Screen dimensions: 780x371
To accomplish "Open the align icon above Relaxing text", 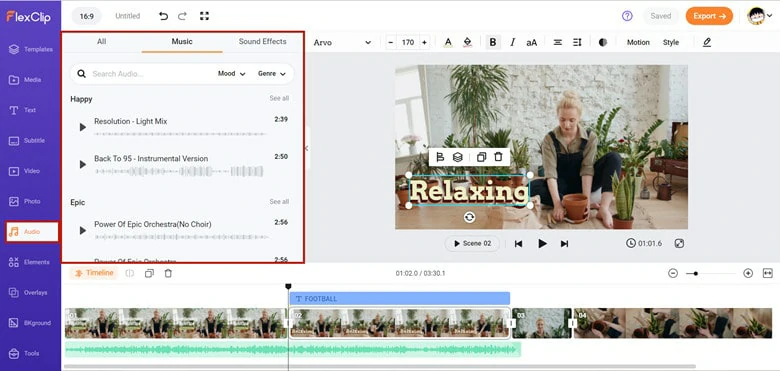I will (x=440, y=157).
